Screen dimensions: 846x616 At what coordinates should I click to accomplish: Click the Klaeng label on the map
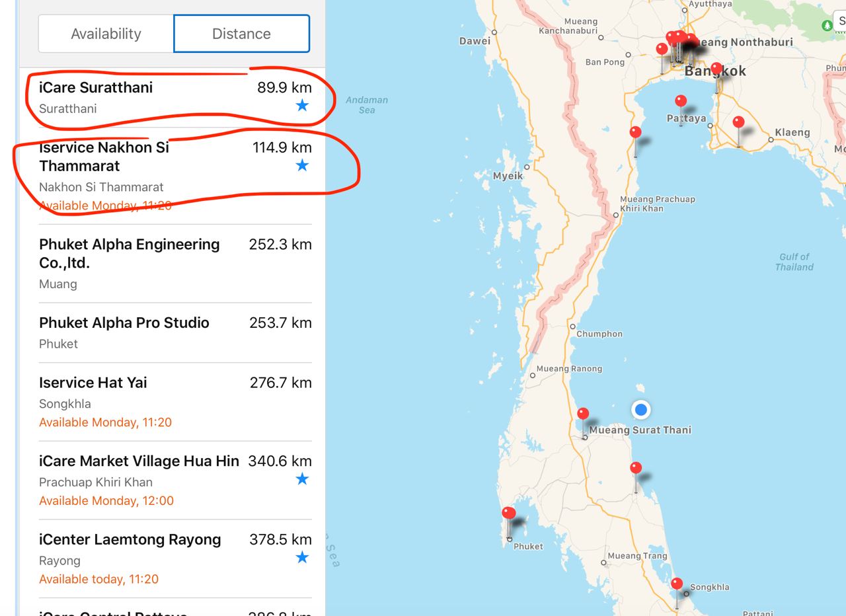click(792, 132)
